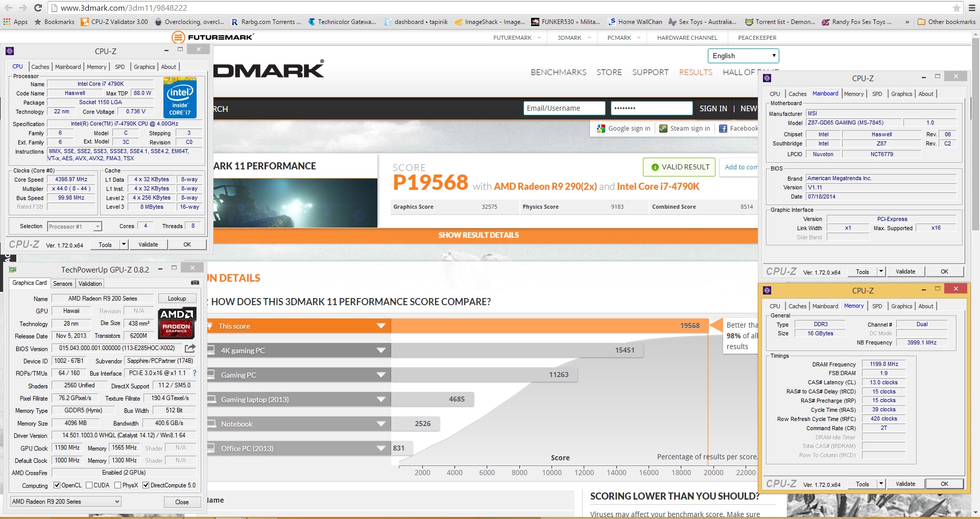The width and height of the screenshot is (980, 519).
Task: Click the GPU-Z BIOS export share icon
Action: (x=190, y=348)
